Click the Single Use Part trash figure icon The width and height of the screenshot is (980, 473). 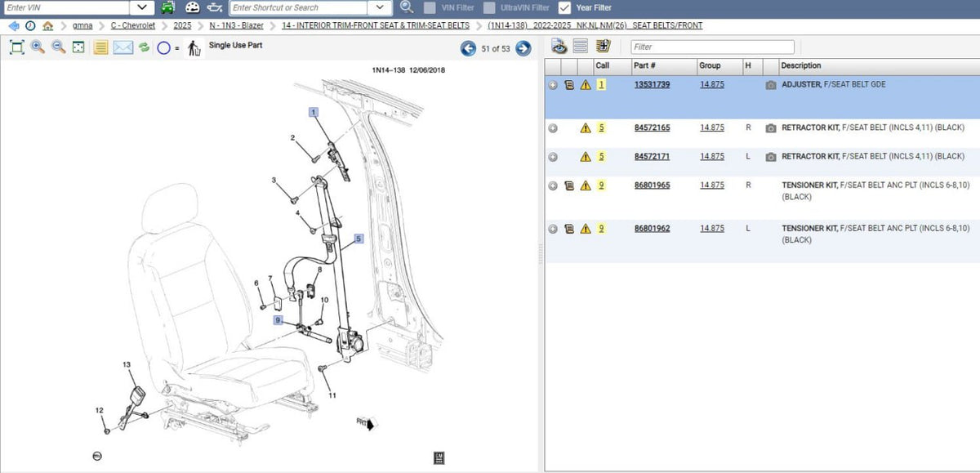click(x=194, y=48)
